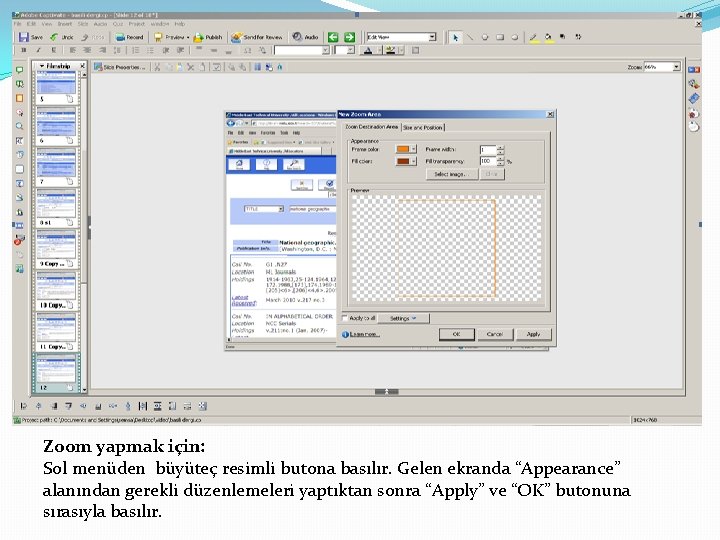Open the Frame color dropdown arrow
The image size is (720, 540).
pos(413,149)
